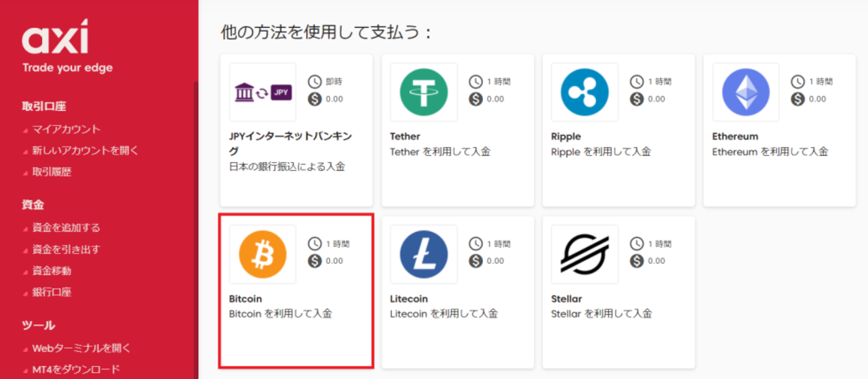Image resolution: width=868 pixels, height=379 pixels.
Task: Choose the Ethereum diamond icon
Action: pos(745,93)
